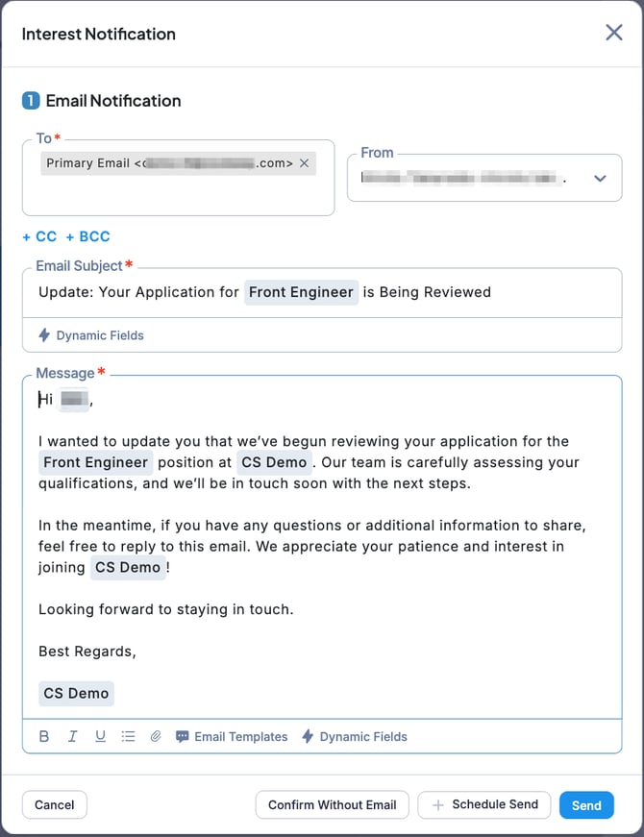Select the underline formatting icon
The image size is (644, 837).
[x=100, y=736]
